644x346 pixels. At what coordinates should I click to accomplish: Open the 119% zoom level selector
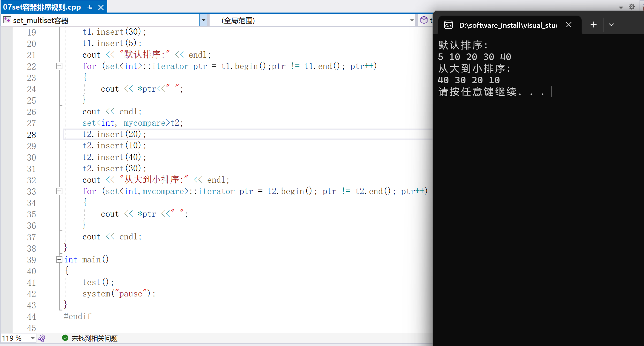point(18,338)
